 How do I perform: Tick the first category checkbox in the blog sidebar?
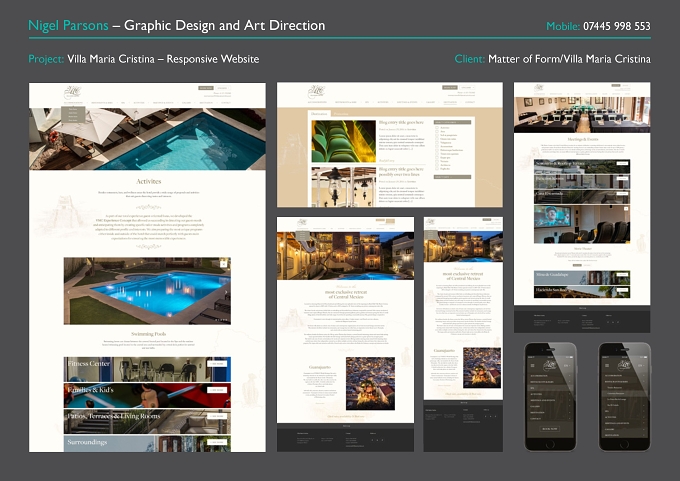[x=437, y=128]
